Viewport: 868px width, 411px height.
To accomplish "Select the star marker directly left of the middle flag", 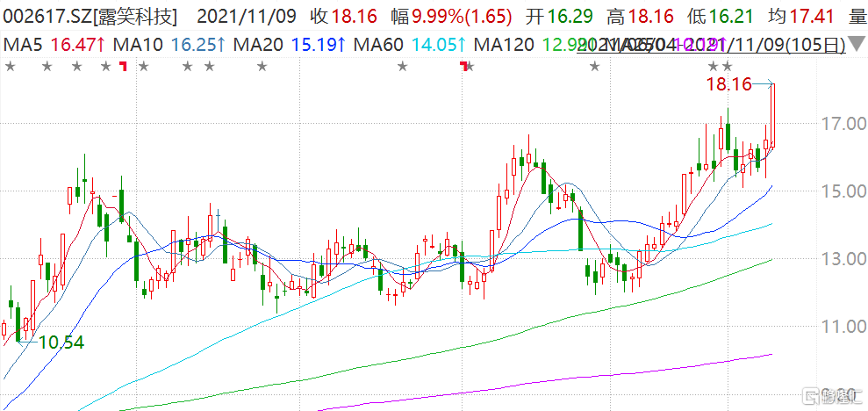I will coord(403,67).
